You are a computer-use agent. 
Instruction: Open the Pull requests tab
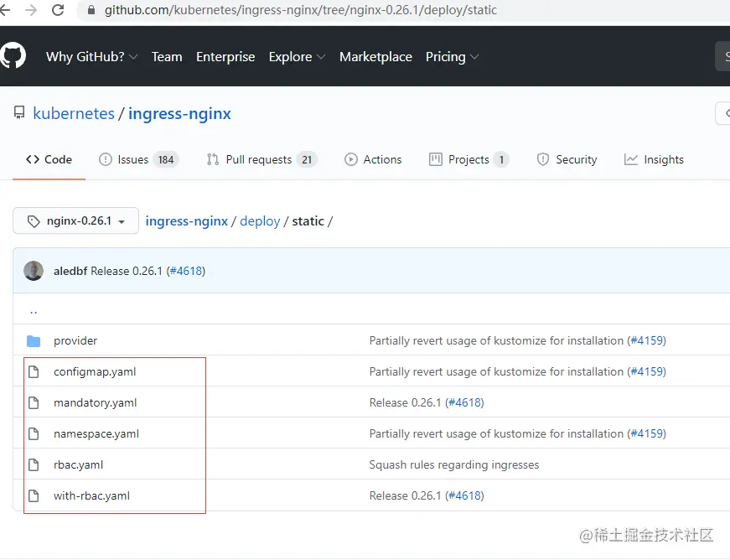tap(261, 159)
